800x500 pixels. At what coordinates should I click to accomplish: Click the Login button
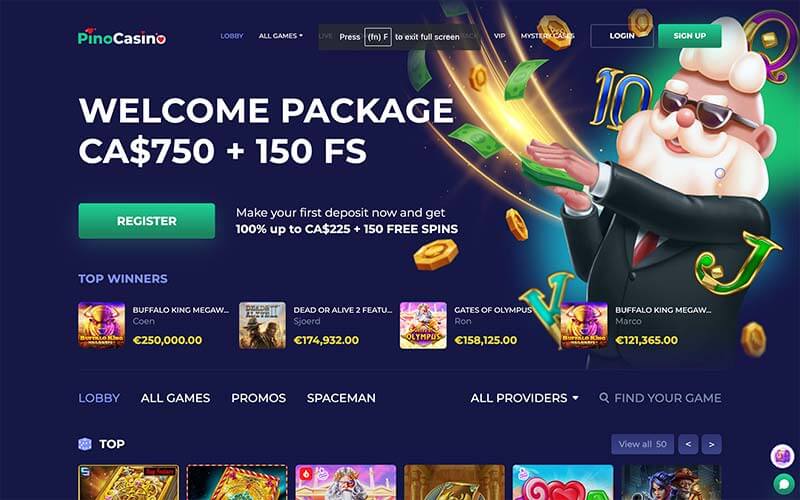pos(622,36)
